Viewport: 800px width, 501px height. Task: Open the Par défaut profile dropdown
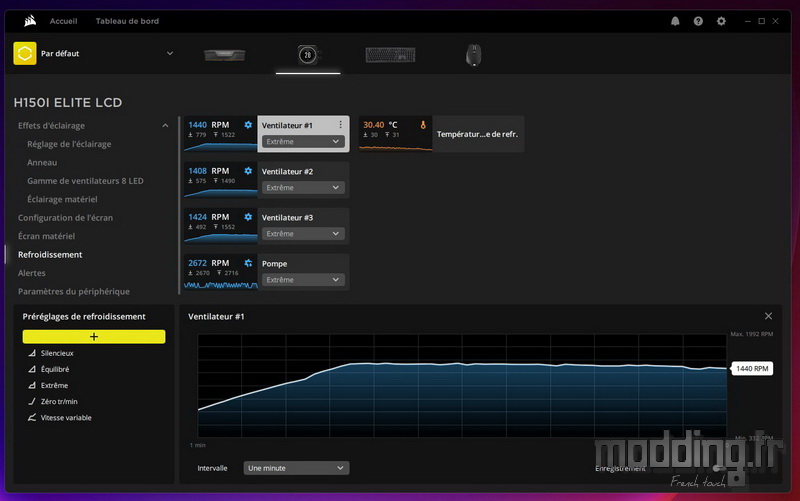pos(170,53)
